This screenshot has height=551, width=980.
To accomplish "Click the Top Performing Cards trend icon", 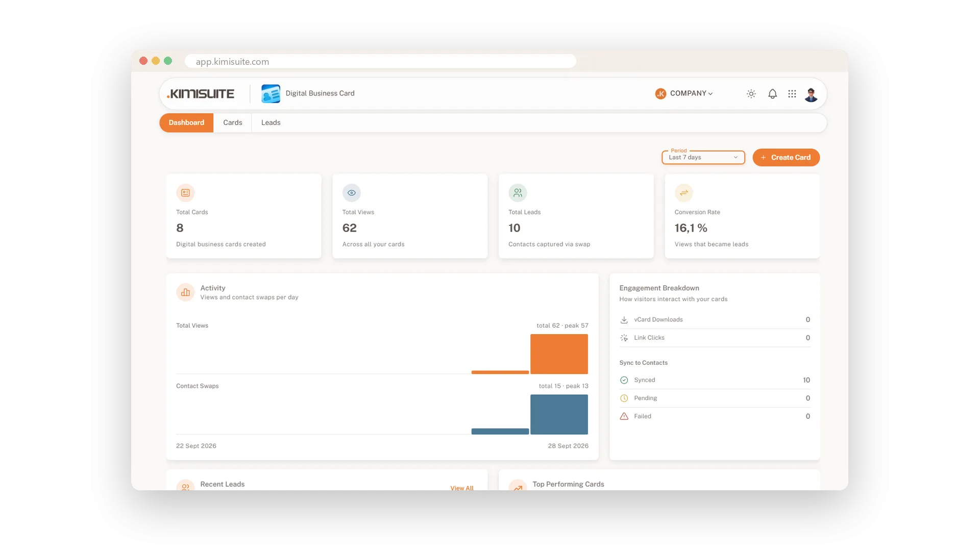I will pyautogui.click(x=518, y=486).
